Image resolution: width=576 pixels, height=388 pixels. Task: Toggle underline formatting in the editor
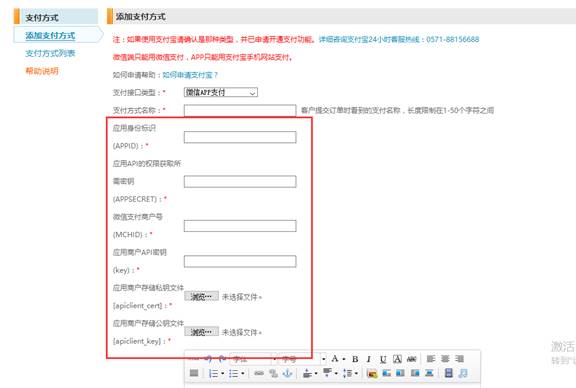coord(382,359)
